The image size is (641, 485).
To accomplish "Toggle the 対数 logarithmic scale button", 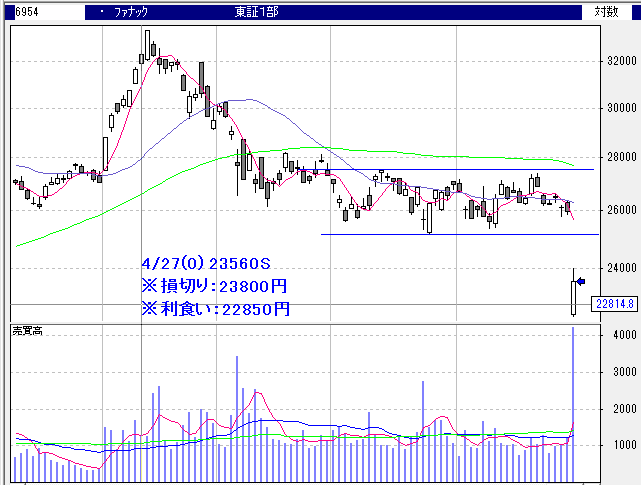I will (606, 11).
